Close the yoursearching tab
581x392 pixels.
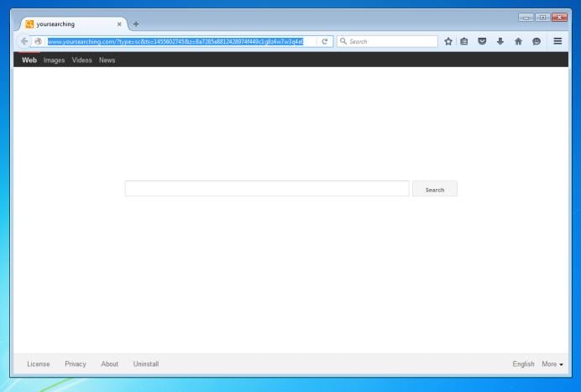(119, 24)
